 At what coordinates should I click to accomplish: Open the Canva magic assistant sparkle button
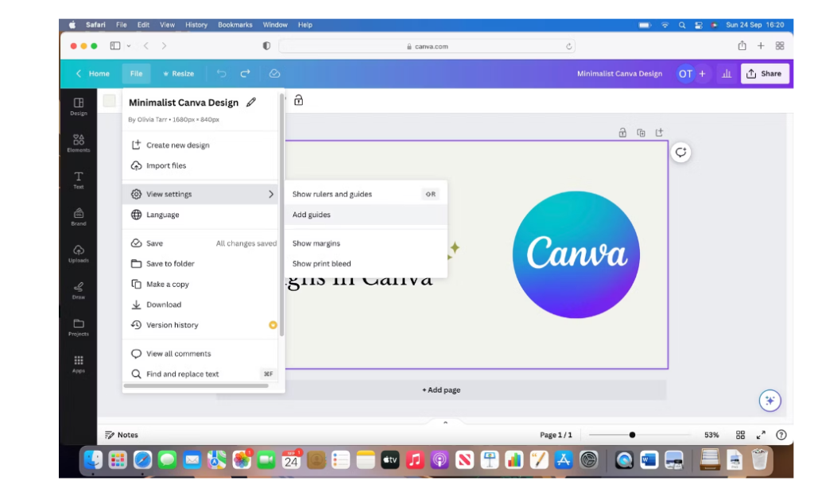769,400
